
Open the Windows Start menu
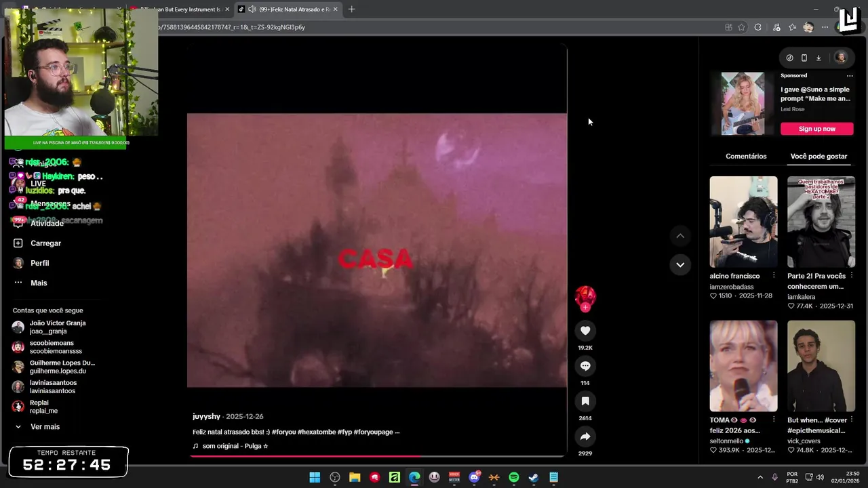tap(315, 477)
